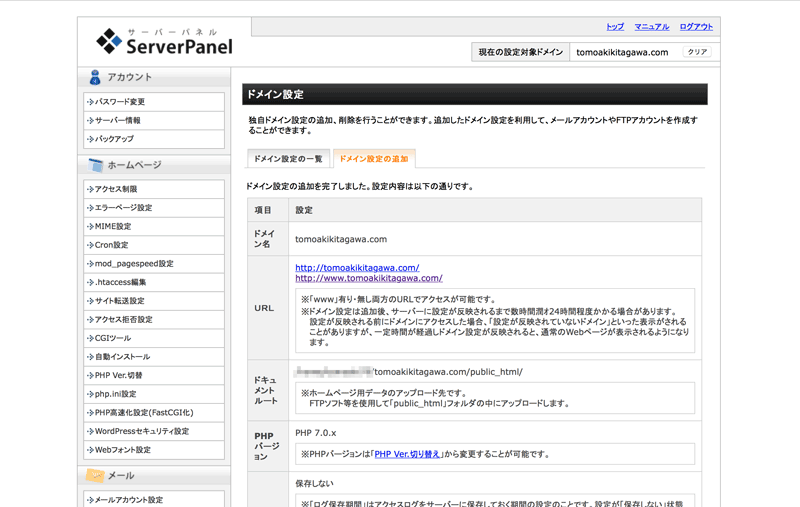This screenshot has height=507, width=800.
Task: Click the 保存しない value
Action: (x=314, y=483)
